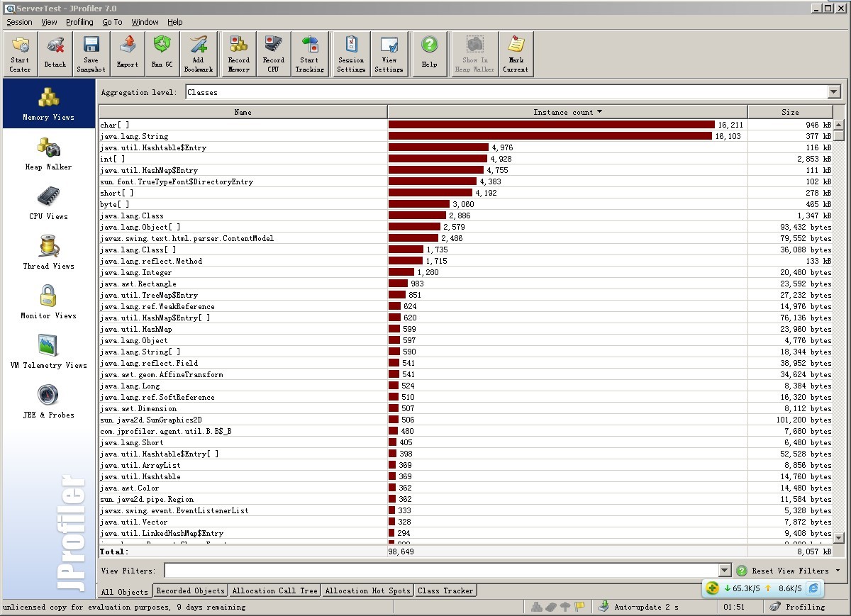Open Monitor Views in the sidebar
The width and height of the screenshot is (851, 616).
(x=48, y=303)
